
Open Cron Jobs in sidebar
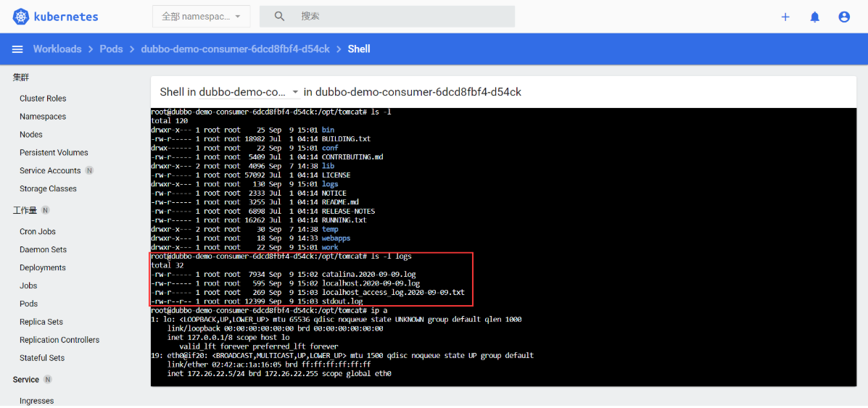coord(38,231)
